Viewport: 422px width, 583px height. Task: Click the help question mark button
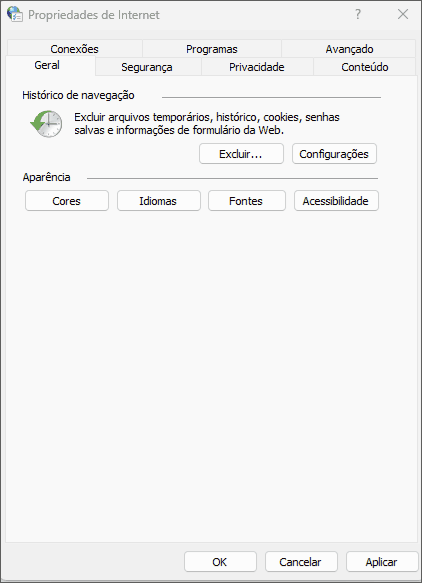click(x=358, y=15)
